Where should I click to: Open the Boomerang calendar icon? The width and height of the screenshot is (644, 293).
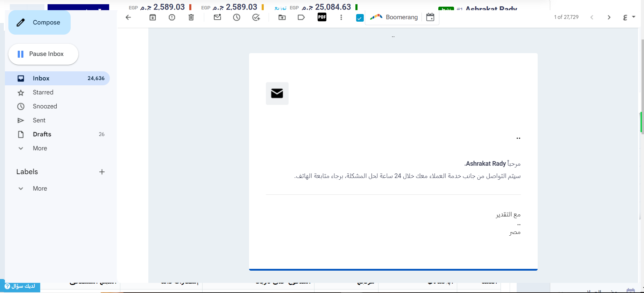430,17
